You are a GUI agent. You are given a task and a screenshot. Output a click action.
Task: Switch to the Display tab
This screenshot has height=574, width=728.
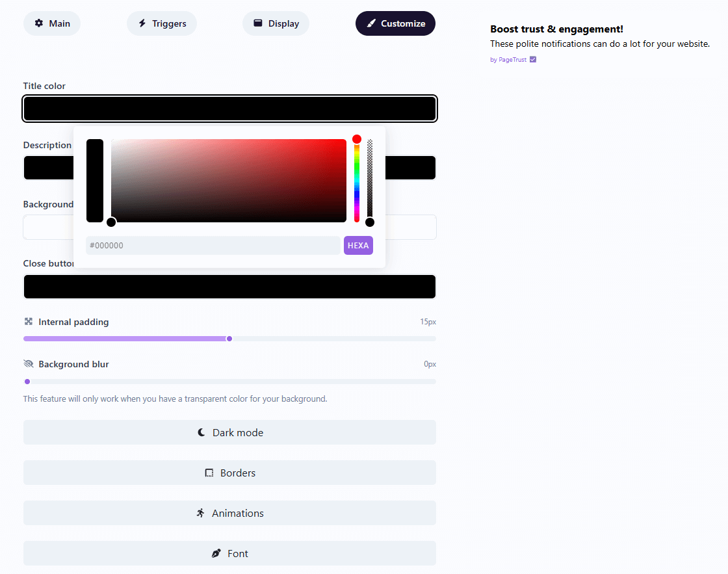pos(276,23)
